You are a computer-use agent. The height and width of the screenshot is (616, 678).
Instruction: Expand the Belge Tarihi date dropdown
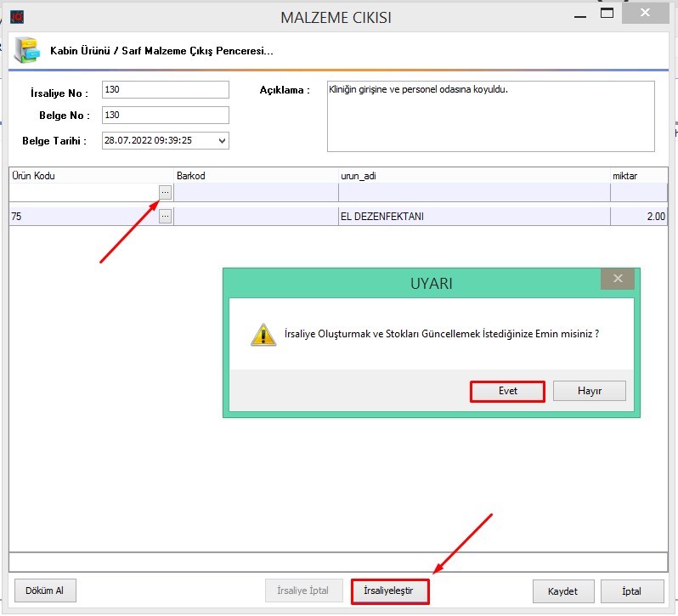pyautogui.click(x=222, y=141)
